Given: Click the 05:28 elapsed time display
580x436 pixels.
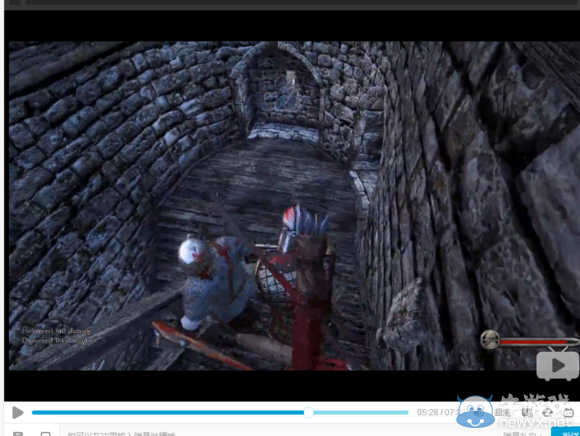Looking at the screenshot, I should [427, 412].
